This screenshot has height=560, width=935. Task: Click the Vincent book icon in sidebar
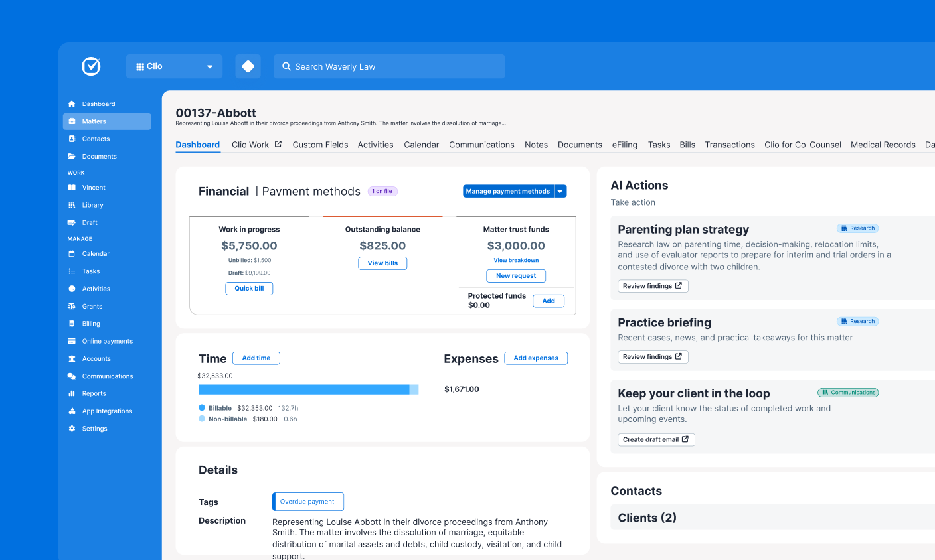72,188
